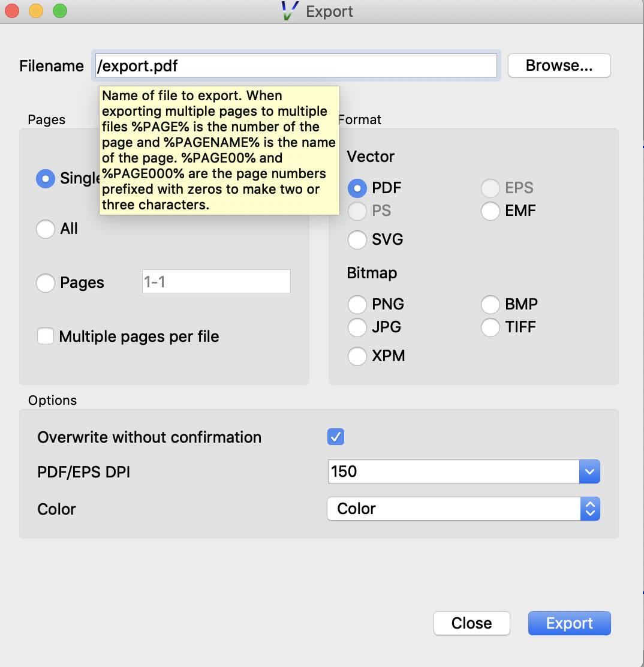Click the page range field showing 1-1

point(216,281)
